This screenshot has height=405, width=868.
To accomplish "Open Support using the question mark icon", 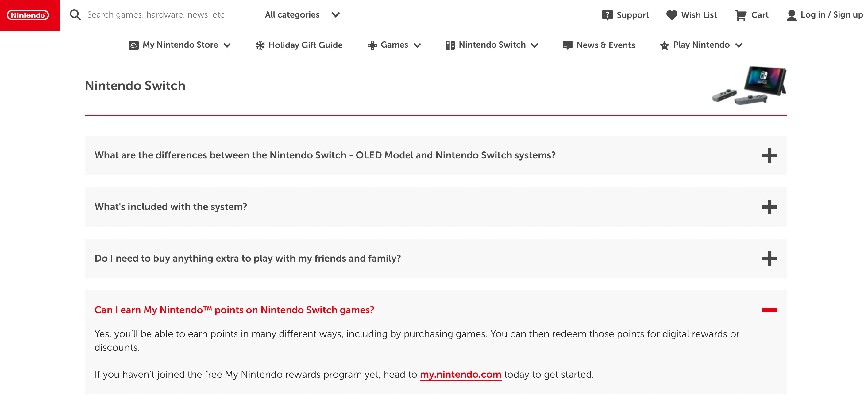I will tap(607, 15).
